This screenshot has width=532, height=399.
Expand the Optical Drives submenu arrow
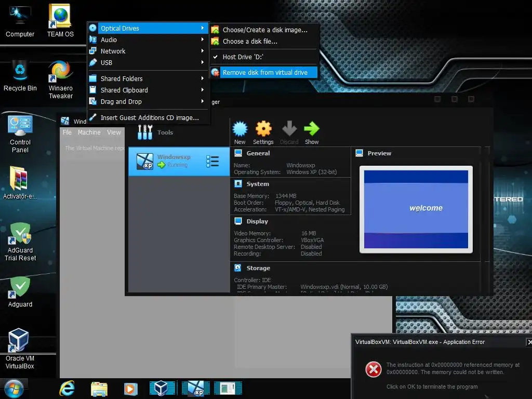pos(203,28)
